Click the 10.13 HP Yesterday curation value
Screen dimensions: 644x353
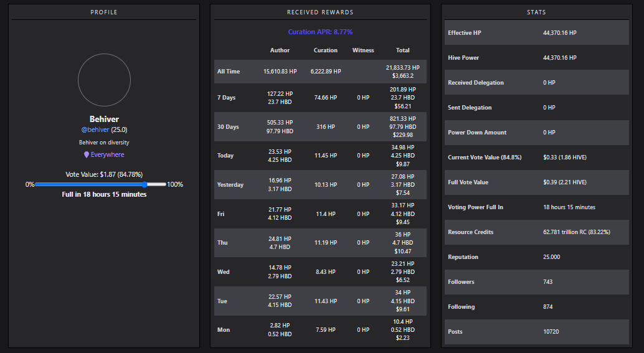326,185
